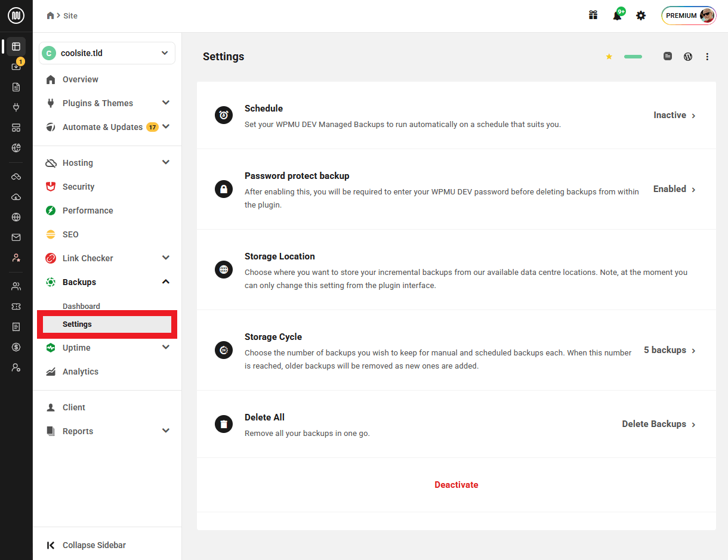Open the WordPress admin icon
728x560 pixels.
(x=688, y=57)
